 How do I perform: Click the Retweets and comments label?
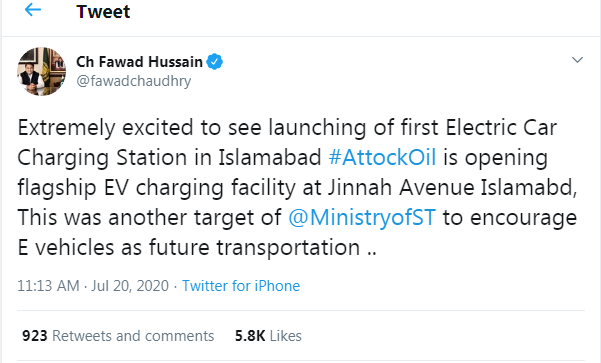click(133, 336)
